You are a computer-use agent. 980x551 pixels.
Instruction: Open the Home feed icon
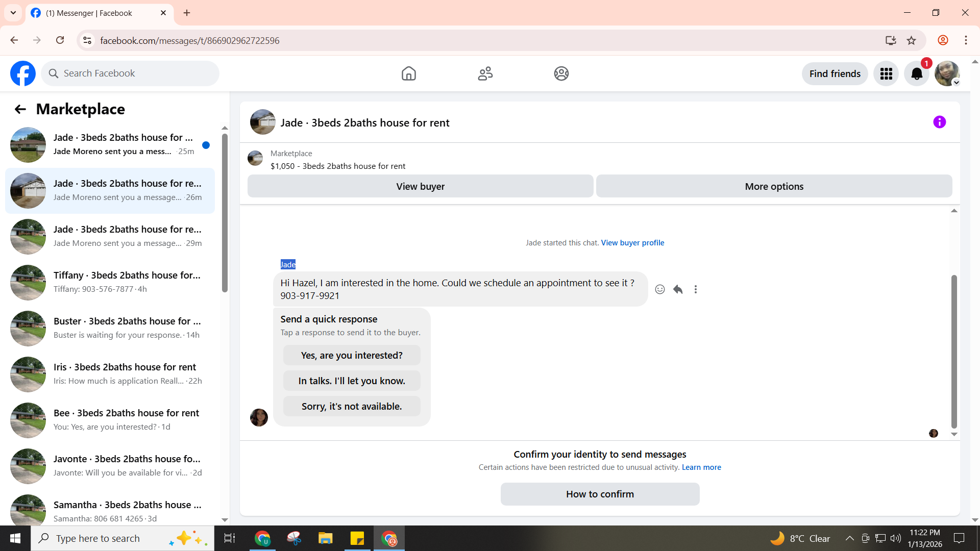point(408,73)
